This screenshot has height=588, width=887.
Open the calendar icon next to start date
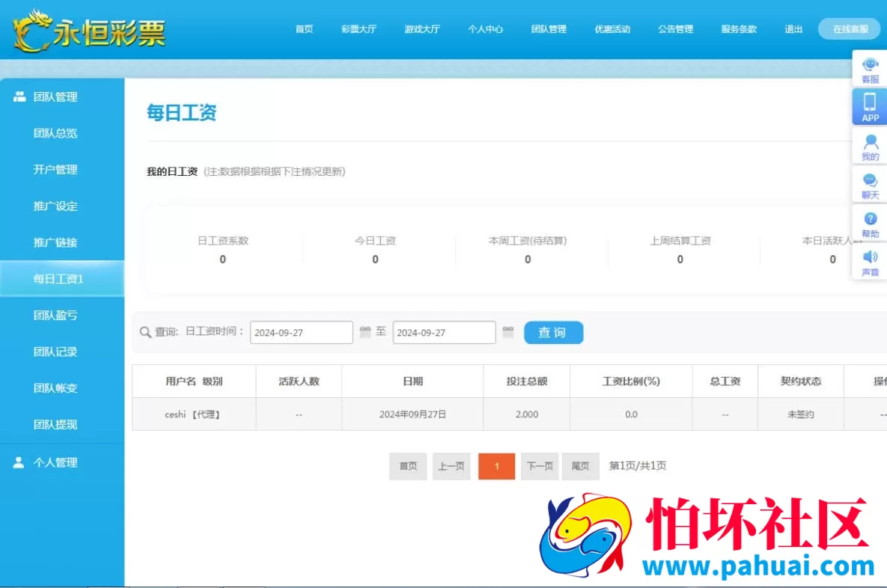tap(365, 332)
